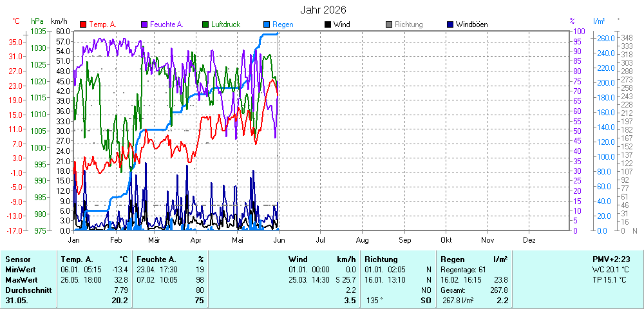The height and width of the screenshot is (309, 644).
Task: Click the red Temp. A. legend swatch
Action: pyautogui.click(x=83, y=24)
